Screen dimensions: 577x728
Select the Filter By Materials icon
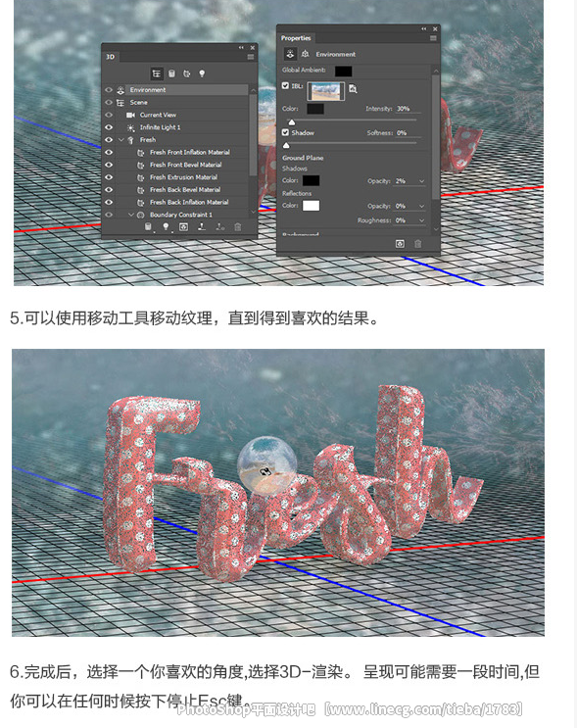(x=187, y=73)
